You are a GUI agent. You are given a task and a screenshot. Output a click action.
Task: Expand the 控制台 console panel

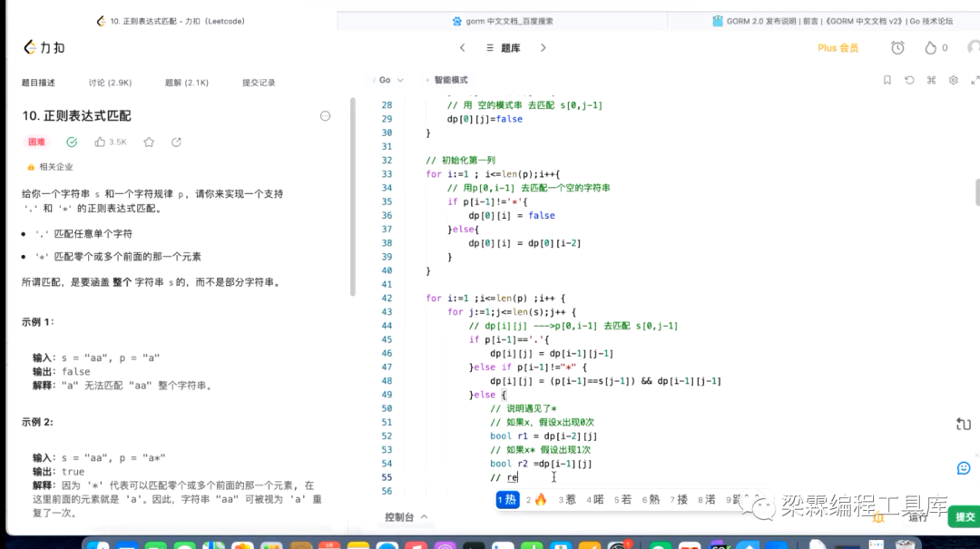405,516
